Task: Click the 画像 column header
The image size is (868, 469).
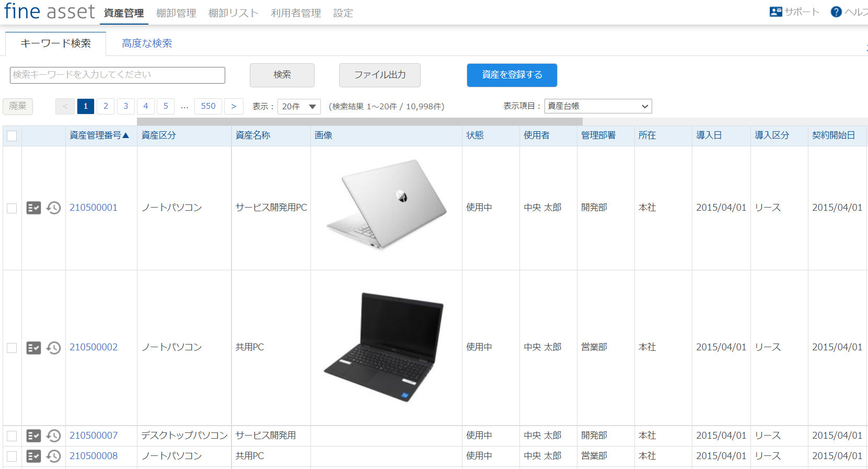Action: (x=323, y=135)
